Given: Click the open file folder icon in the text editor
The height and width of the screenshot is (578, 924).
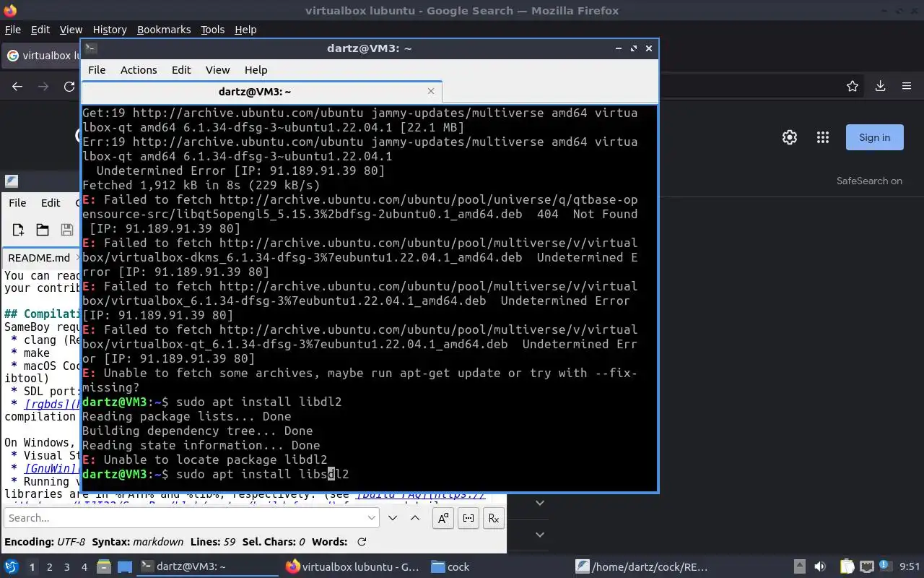Looking at the screenshot, I should (x=43, y=230).
